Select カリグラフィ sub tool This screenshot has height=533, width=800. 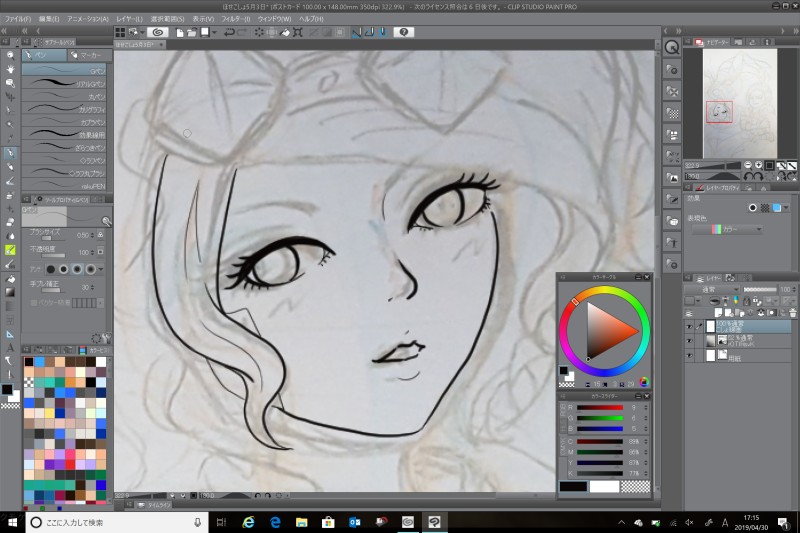click(64, 108)
